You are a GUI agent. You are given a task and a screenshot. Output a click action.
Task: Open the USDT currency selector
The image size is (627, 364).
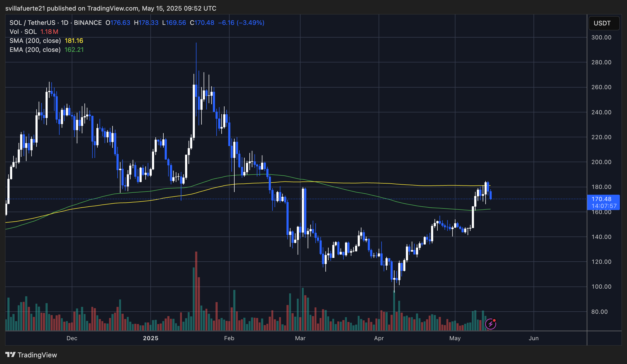604,23
